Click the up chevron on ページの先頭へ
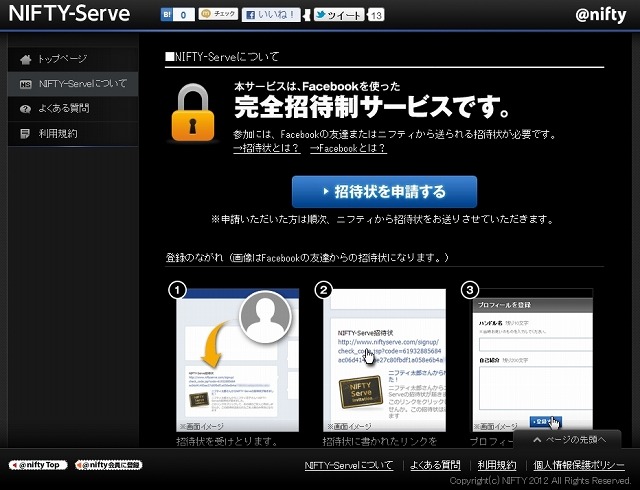640x490 pixels. click(x=537, y=440)
